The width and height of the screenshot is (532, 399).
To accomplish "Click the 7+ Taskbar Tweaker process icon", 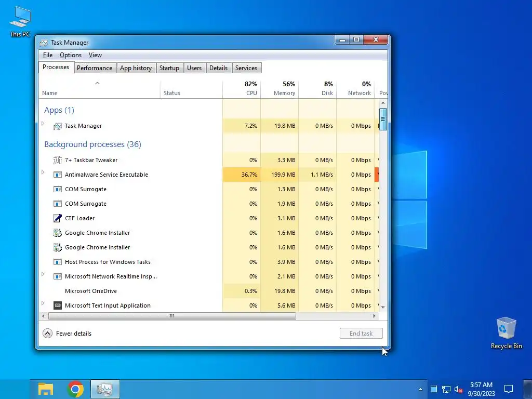I will [x=57, y=160].
